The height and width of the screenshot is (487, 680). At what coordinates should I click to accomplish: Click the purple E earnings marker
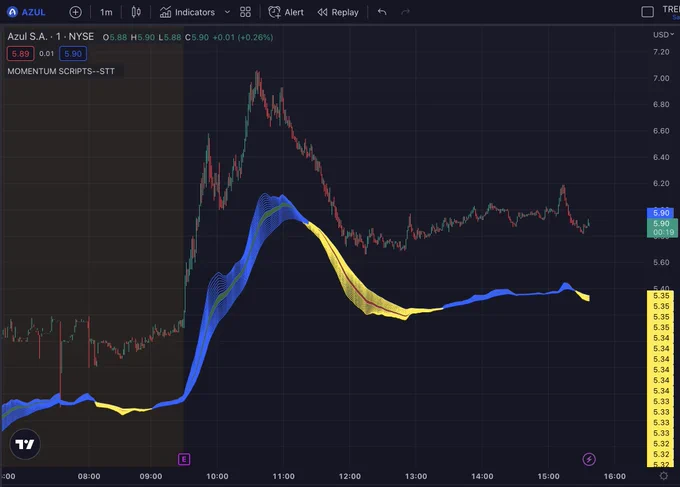point(184,459)
